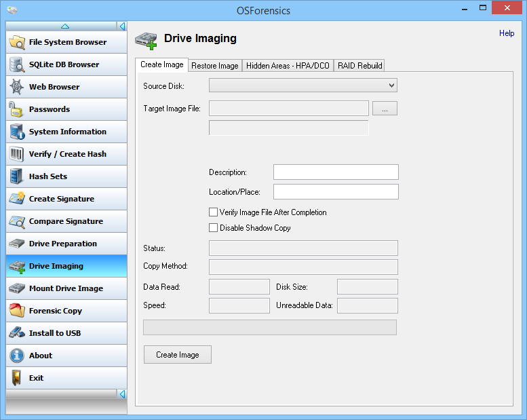Screen dimensions: 527x420
Task: Open the RAID Rebuild tab
Action: tap(359, 66)
